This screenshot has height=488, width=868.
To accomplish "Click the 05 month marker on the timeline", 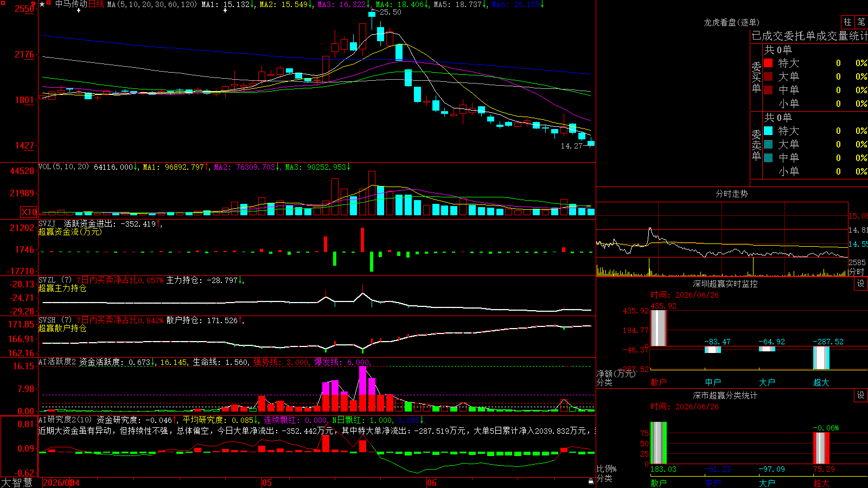I will click(x=266, y=483).
